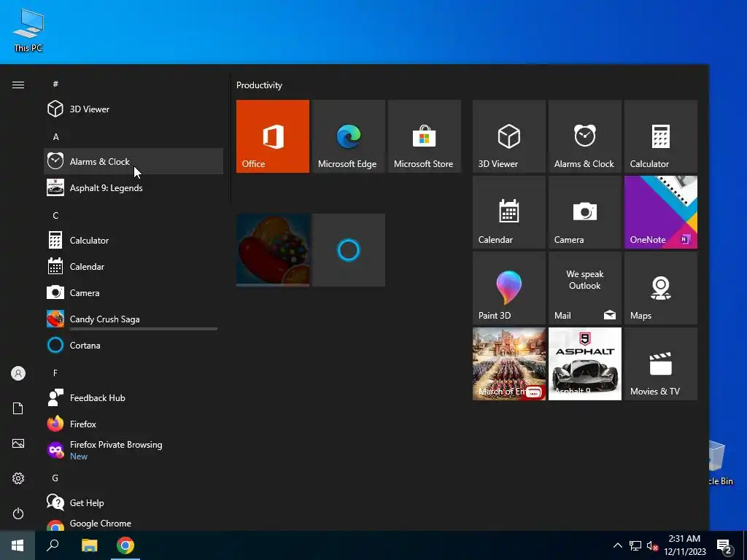The width and height of the screenshot is (747, 560).
Task: Select the This PC desktop icon
Action: [28, 30]
